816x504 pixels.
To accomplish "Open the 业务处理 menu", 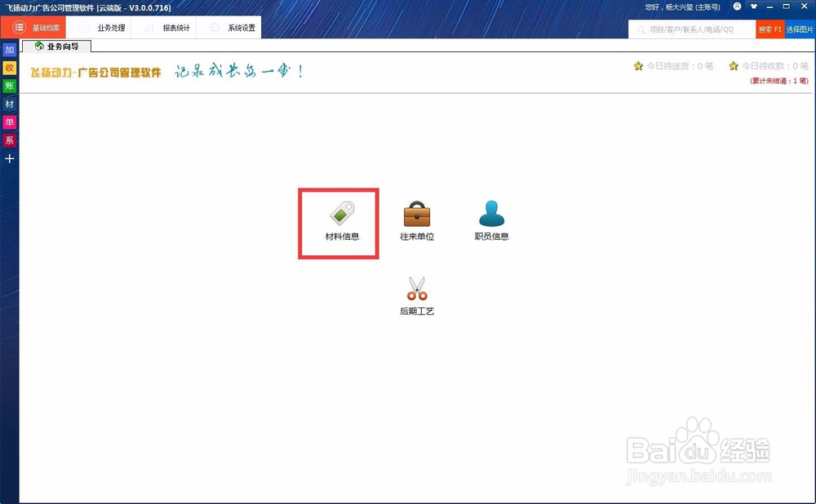I will pos(106,27).
